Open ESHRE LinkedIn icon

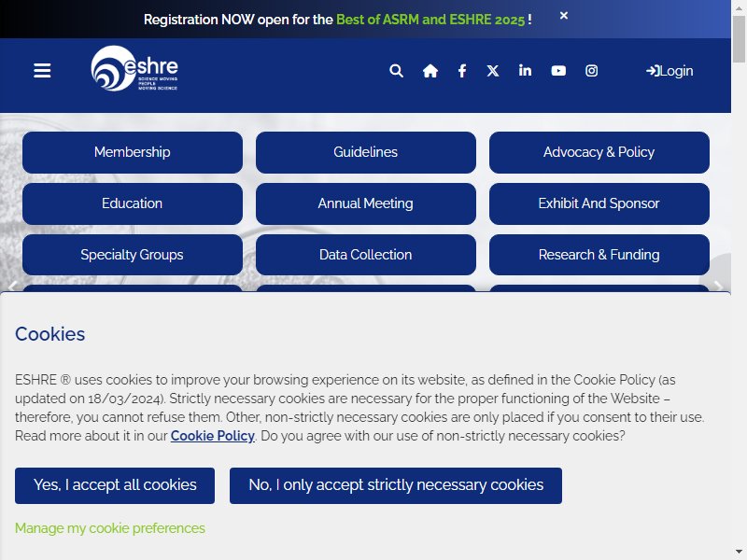click(525, 71)
